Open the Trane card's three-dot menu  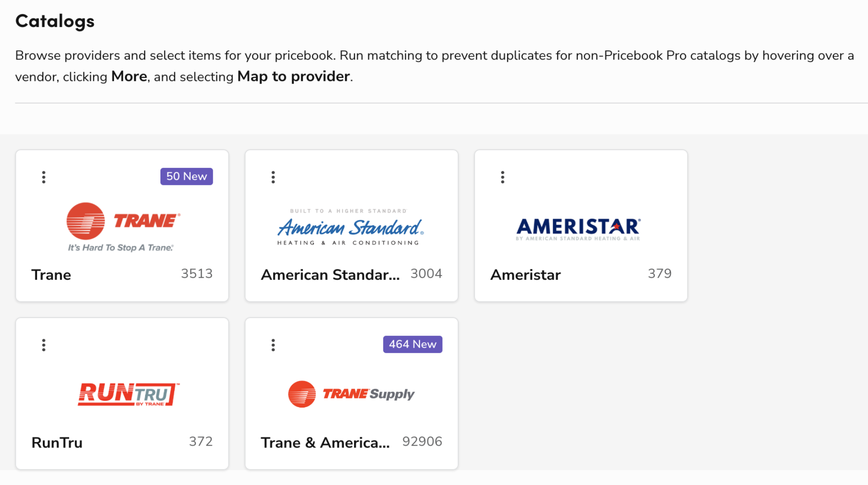pos(43,177)
